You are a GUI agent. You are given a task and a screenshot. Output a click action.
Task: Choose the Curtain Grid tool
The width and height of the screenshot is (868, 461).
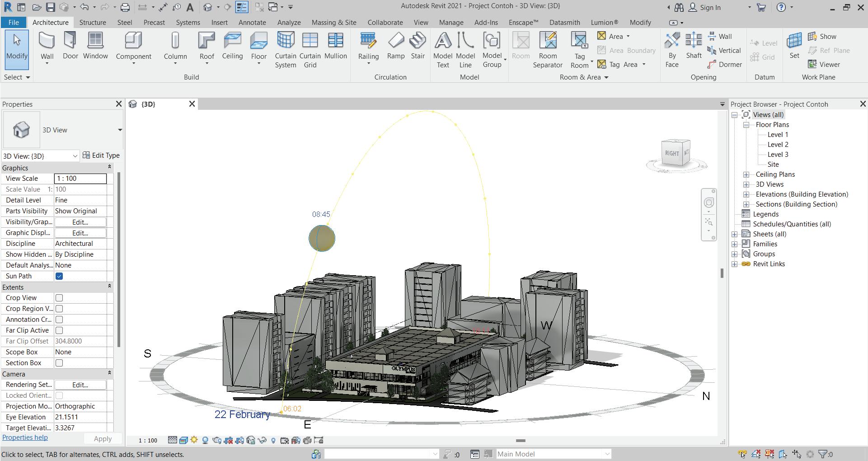[310, 50]
